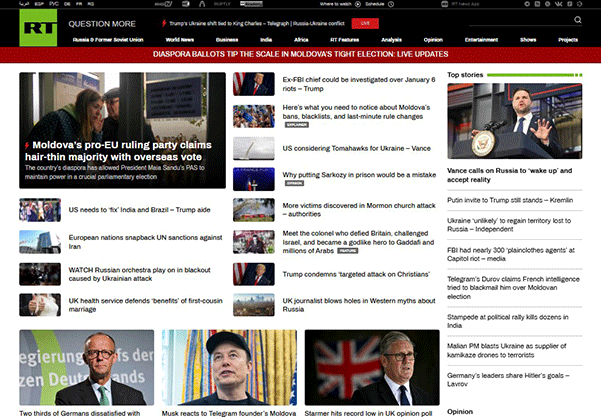Open the Moldova pro-EU ruling party lead story
The height and width of the screenshot is (417, 601).
(122, 150)
